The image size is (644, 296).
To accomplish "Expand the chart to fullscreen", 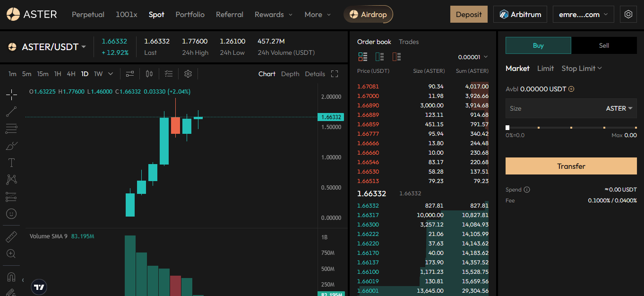I will [x=335, y=74].
